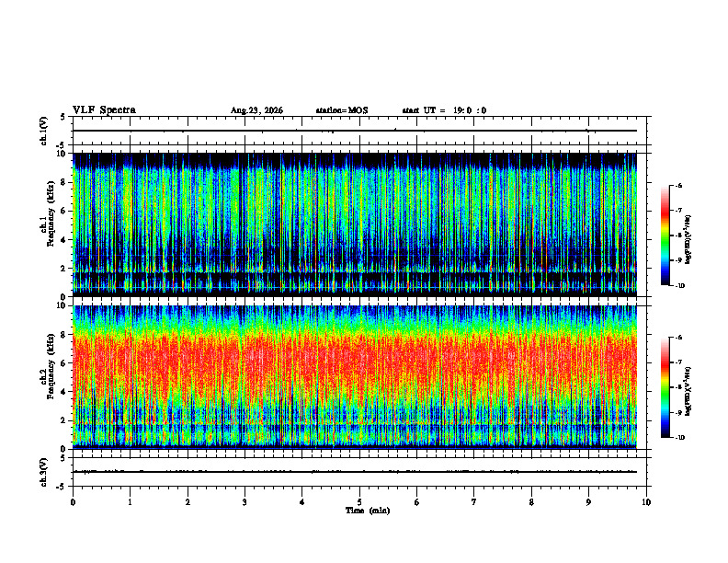Click the 10 minute tick on time axis
The width and height of the screenshot is (728, 563).
point(646,502)
